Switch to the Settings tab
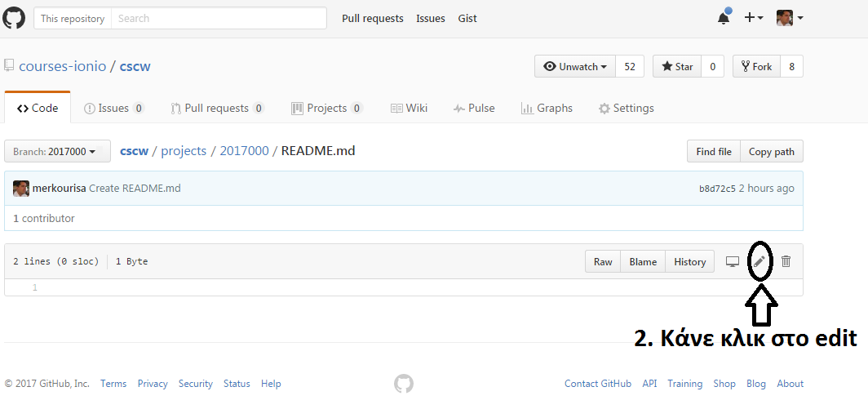Viewport: 868px width, 418px height. coord(626,108)
